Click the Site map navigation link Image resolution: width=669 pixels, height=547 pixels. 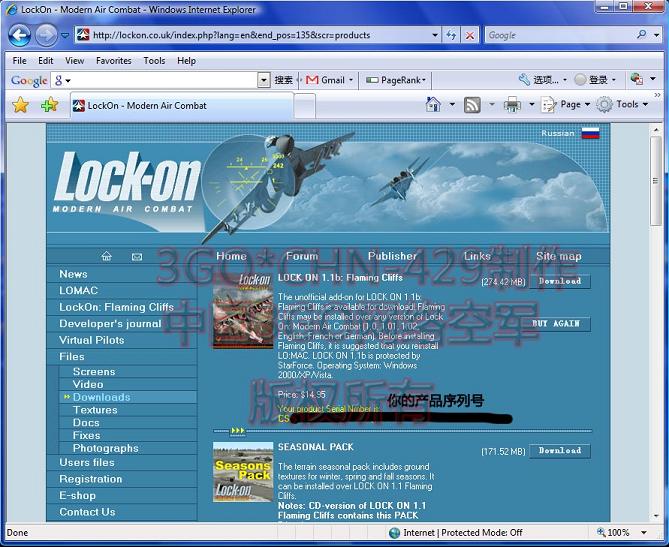pos(558,256)
